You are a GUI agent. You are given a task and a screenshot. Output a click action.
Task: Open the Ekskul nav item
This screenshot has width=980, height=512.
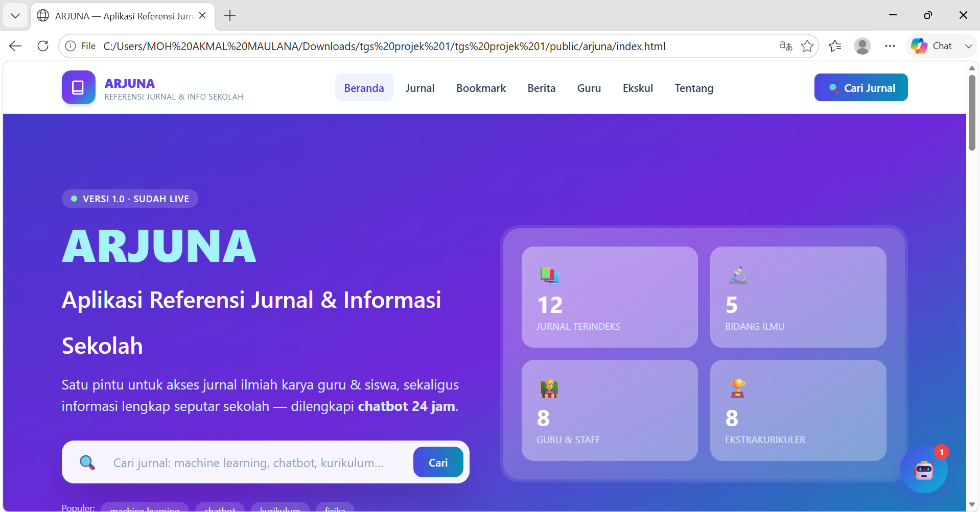pos(638,88)
